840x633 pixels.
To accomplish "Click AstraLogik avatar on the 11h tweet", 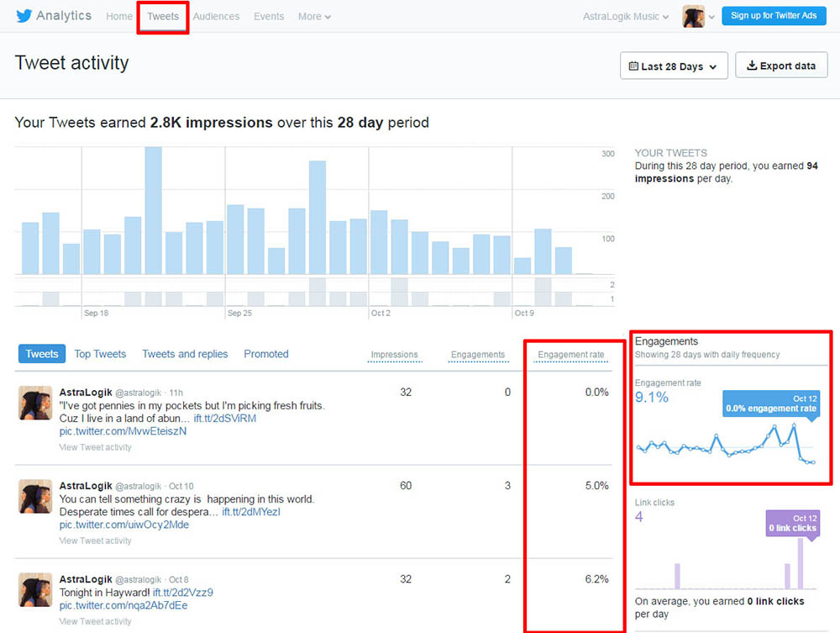I will click(35, 403).
